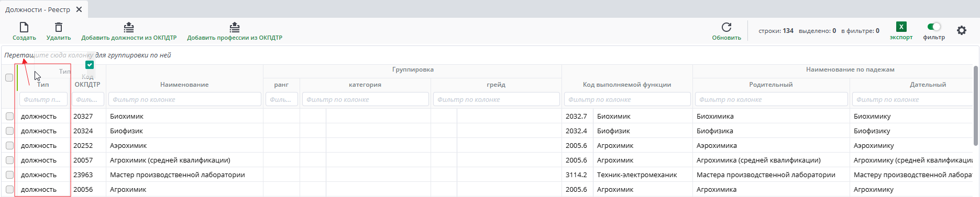Image resolution: width=980 pixels, height=197 pixels.
Task: Click the грейд column filter field
Action: [496, 99]
